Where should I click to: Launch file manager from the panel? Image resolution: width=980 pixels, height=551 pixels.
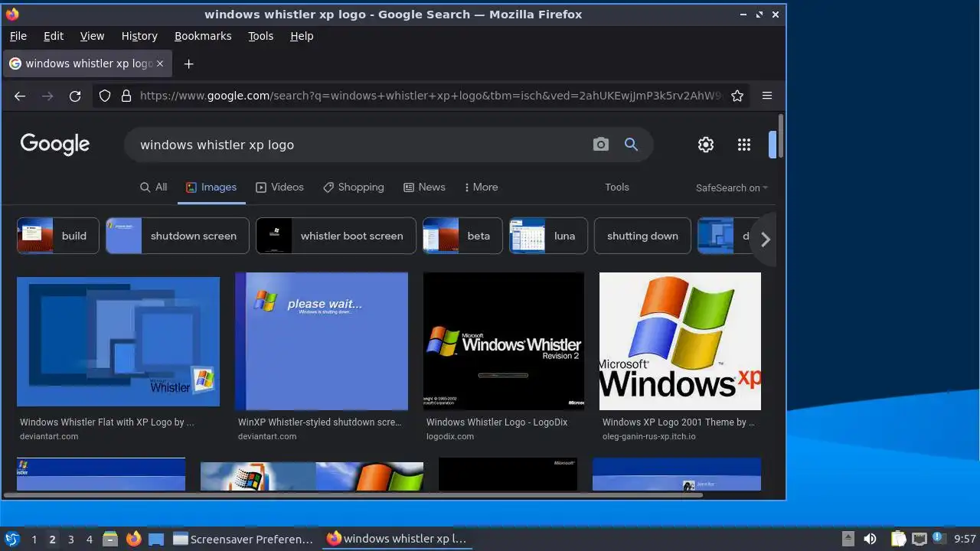coord(109,539)
